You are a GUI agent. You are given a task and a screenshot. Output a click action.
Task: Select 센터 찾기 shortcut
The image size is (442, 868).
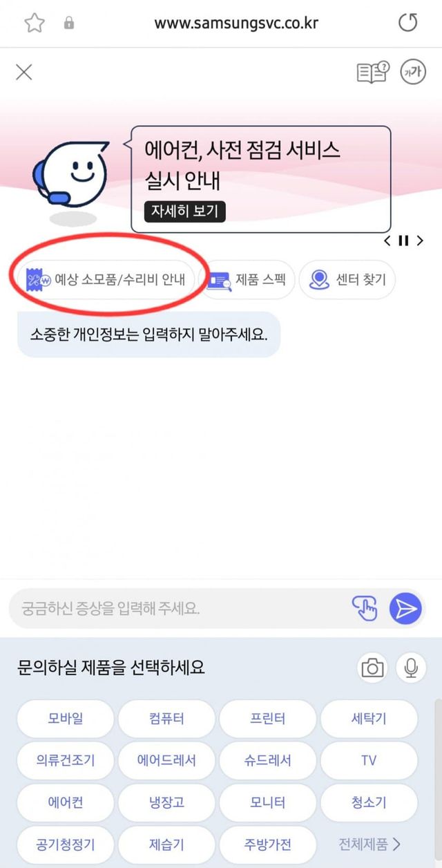(x=347, y=280)
